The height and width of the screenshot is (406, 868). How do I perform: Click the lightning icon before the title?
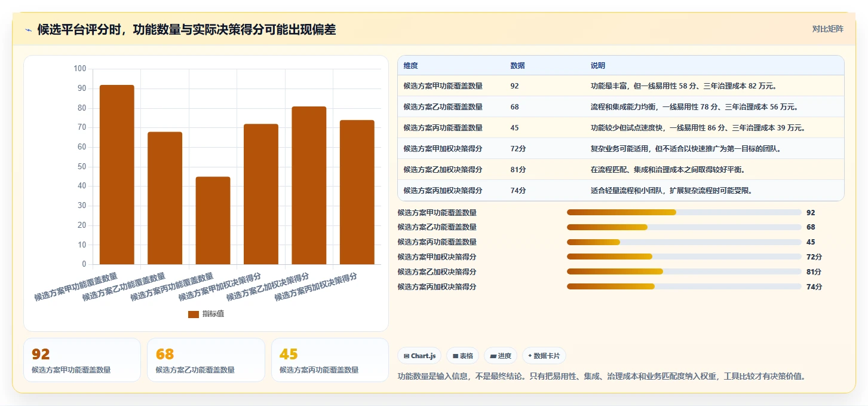pyautogui.click(x=28, y=30)
